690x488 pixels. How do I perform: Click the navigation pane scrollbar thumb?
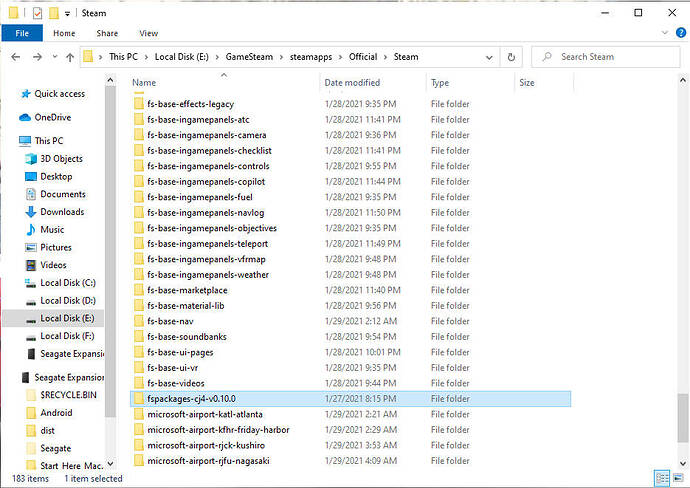(x=110, y=252)
